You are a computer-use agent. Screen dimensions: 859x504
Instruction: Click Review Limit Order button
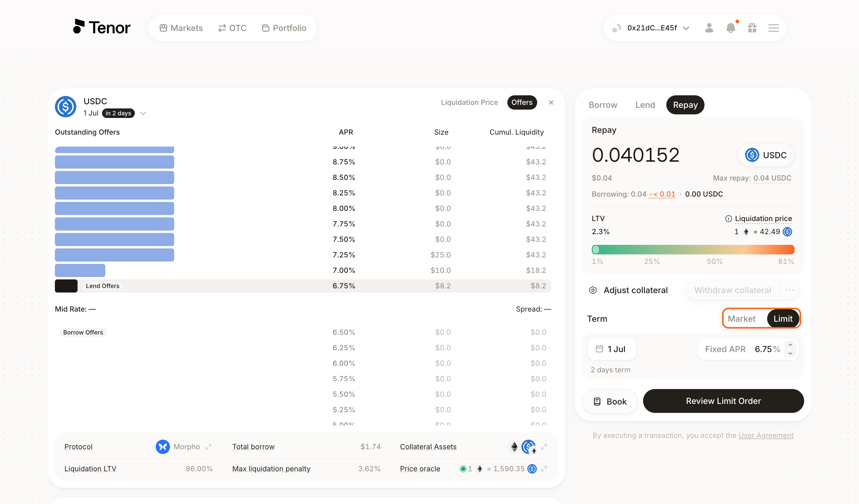point(723,401)
